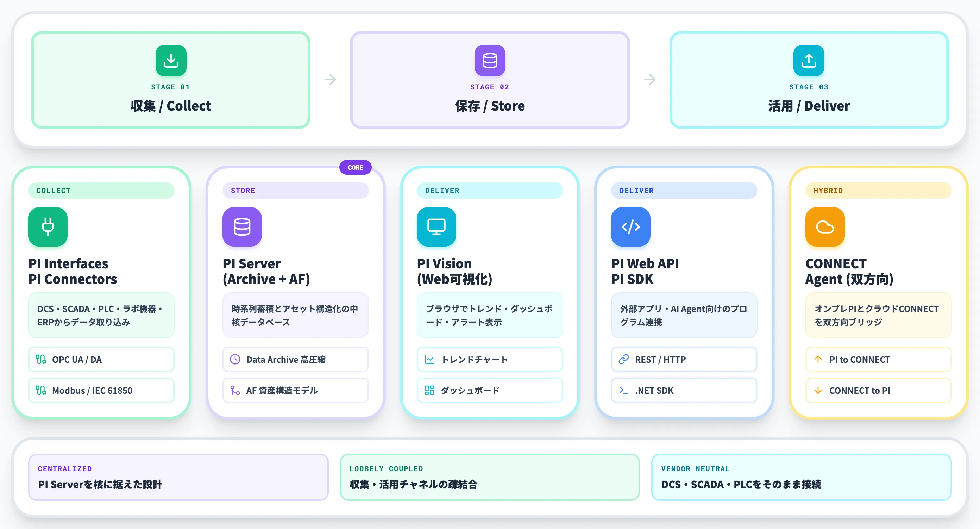980x529 pixels.
Task: Click the ブラウザでトレンド description box
Action: [490, 315]
